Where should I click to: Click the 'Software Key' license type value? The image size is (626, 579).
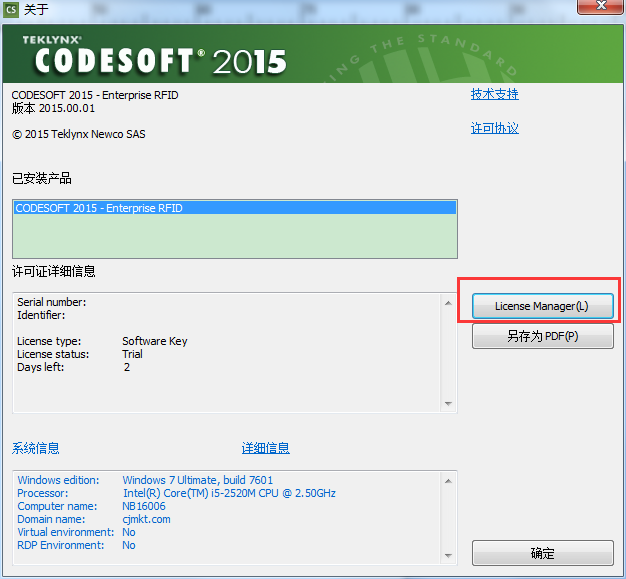155,341
